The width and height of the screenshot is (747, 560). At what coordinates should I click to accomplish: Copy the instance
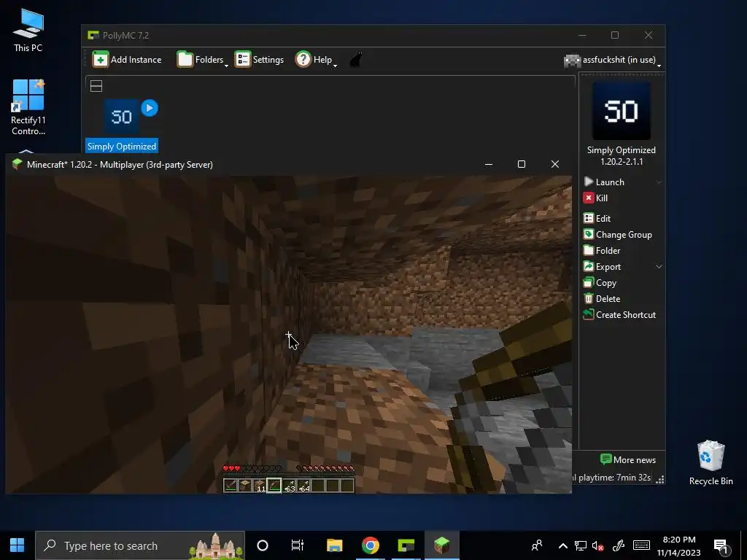click(x=600, y=283)
